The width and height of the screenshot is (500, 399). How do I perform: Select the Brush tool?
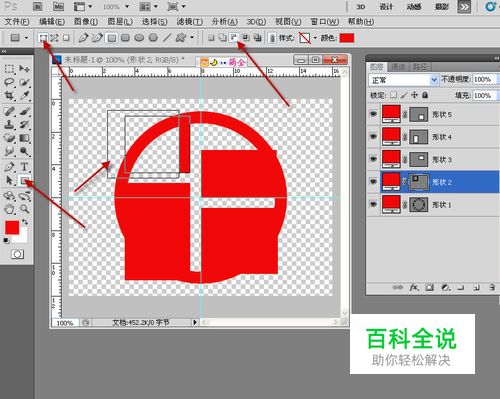click(24, 111)
